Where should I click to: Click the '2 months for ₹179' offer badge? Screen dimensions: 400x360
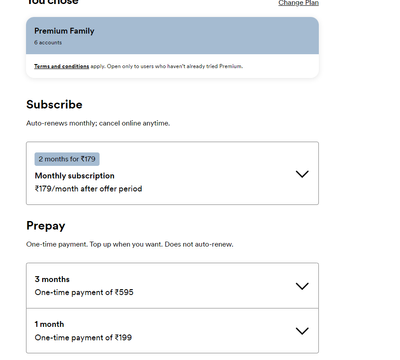click(x=67, y=159)
